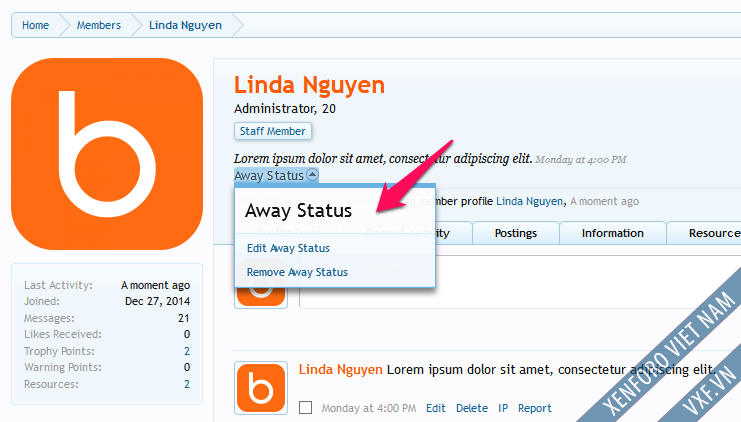Screen dimensions: 741x422
Task: Switch to the Resources tab
Action: 704,233
